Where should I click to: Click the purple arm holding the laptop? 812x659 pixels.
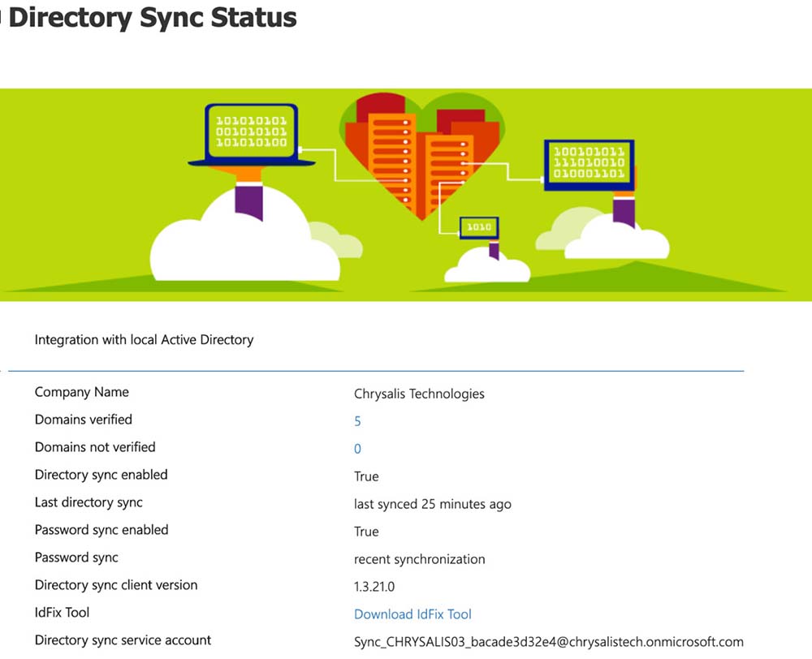tap(248, 199)
